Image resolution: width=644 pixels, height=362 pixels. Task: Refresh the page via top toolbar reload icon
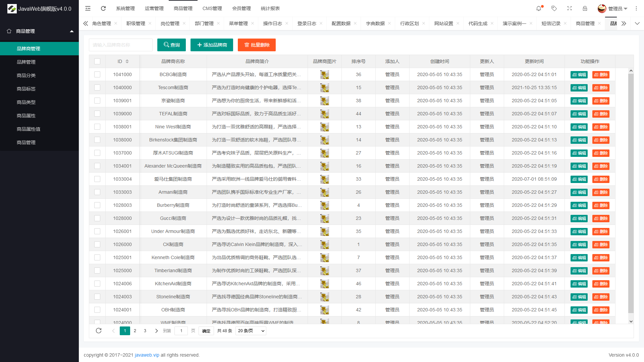(103, 8)
